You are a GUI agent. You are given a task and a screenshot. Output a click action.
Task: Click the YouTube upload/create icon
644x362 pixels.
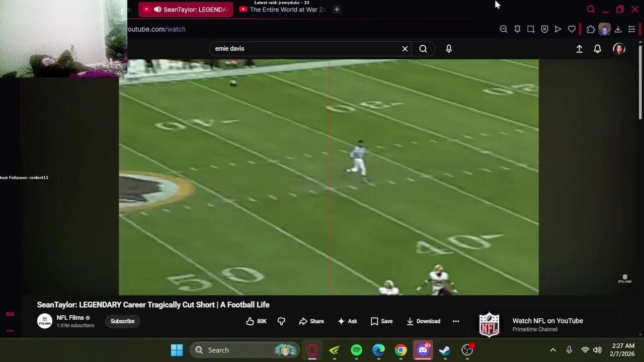point(579,49)
